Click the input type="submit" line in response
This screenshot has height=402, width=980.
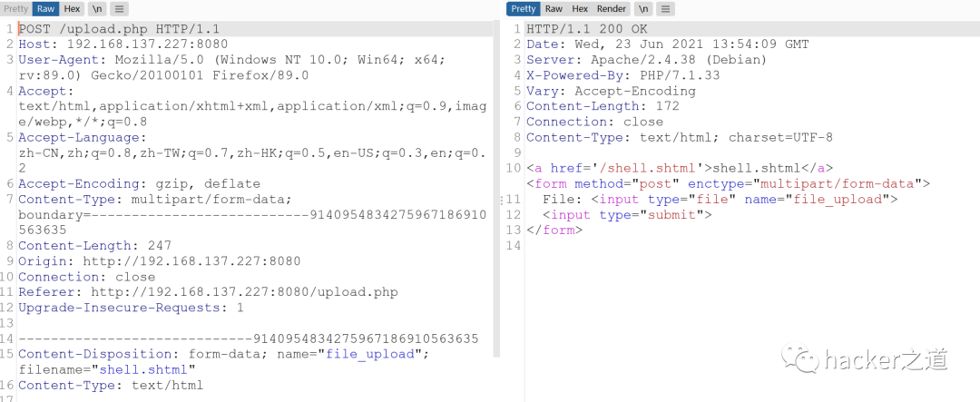pyautogui.click(x=628, y=214)
